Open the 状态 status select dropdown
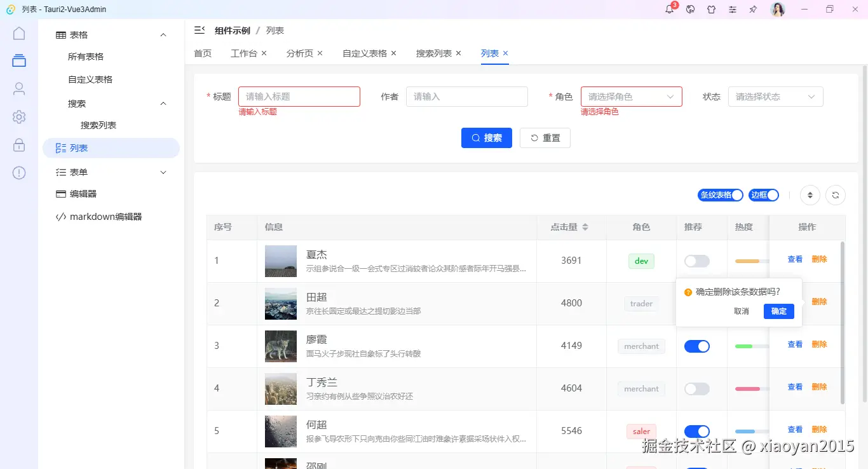This screenshot has width=868, height=469. pyautogui.click(x=775, y=96)
